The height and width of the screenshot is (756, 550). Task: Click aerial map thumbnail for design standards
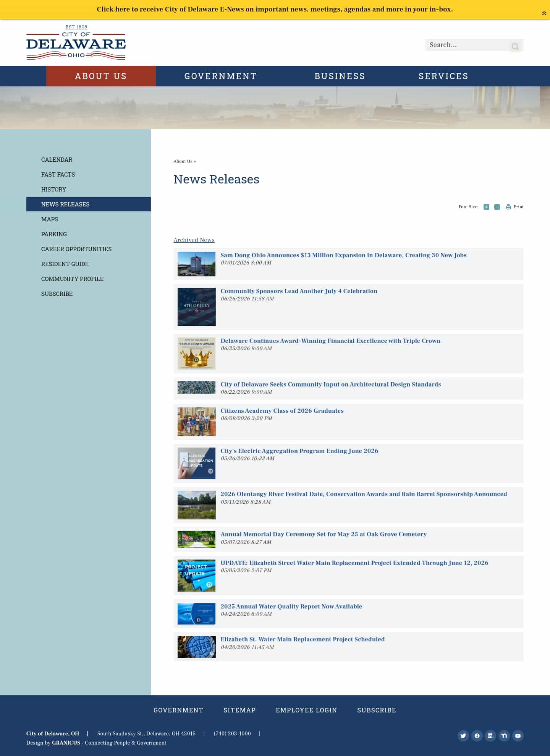point(196,388)
